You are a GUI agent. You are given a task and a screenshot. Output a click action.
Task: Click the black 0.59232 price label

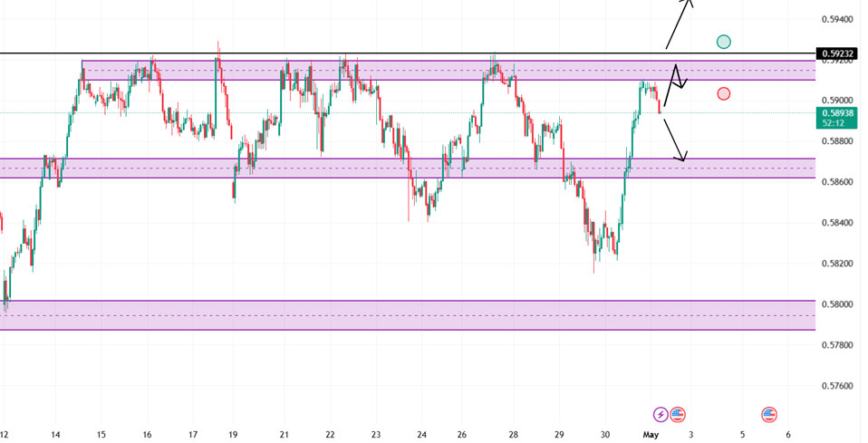(838, 53)
